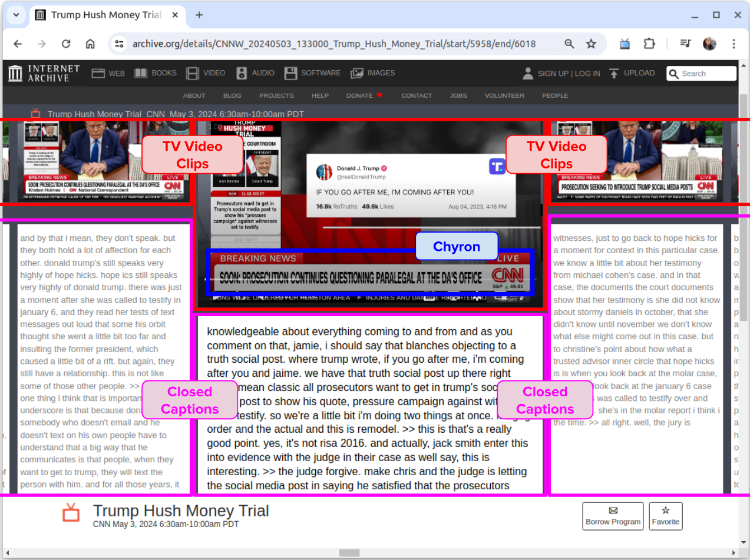
Task: Click the 'CNN May 3, 2024 6:30am-10:00am PDT' subtitle
Action: (166, 524)
